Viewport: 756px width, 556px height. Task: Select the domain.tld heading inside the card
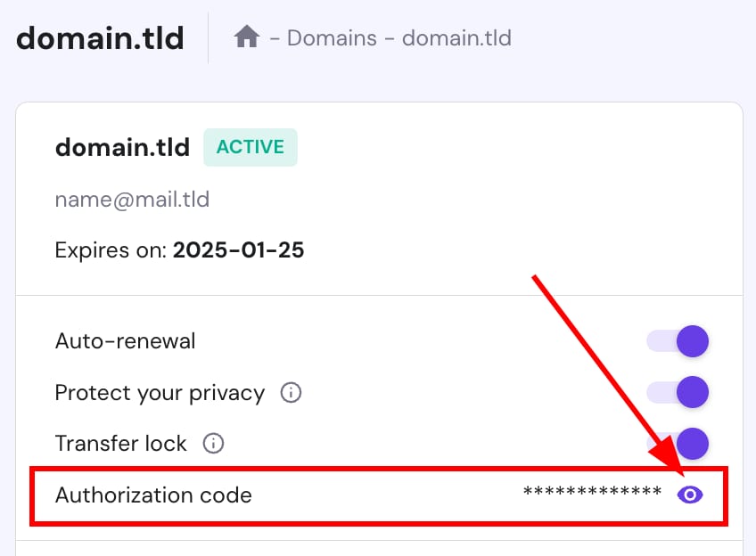(x=122, y=147)
